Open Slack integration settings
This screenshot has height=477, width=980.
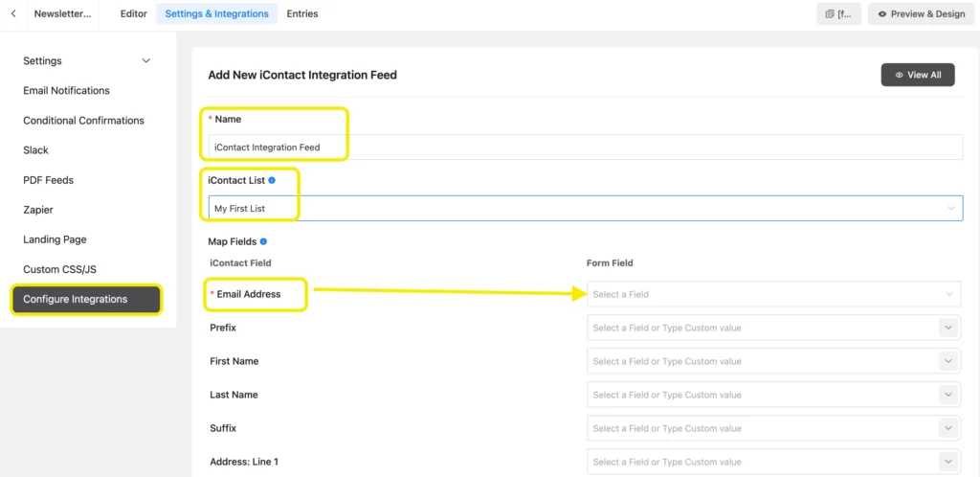[x=35, y=150]
